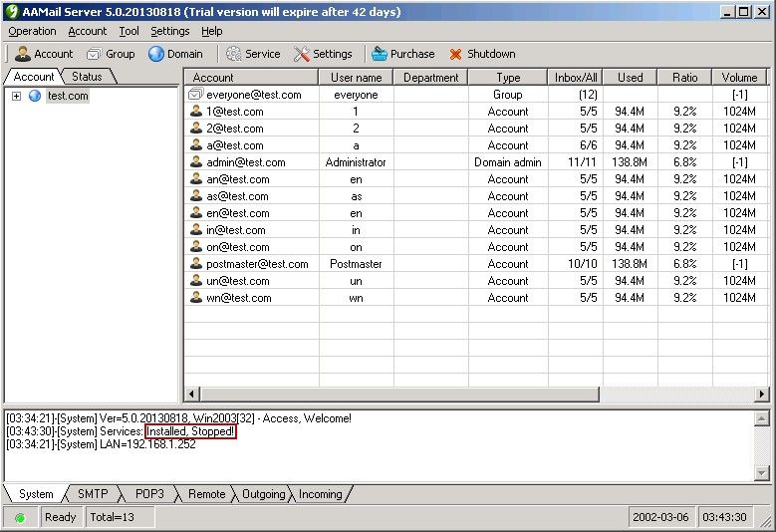The height and width of the screenshot is (532, 776).
Task: Sort by the Inbox/All column header
Action: pyautogui.click(x=575, y=77)
